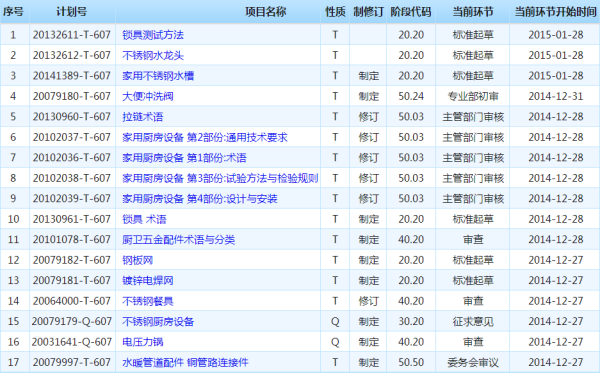Click the 项目名称 column header

pyautogui.click(x=266, y=12)
